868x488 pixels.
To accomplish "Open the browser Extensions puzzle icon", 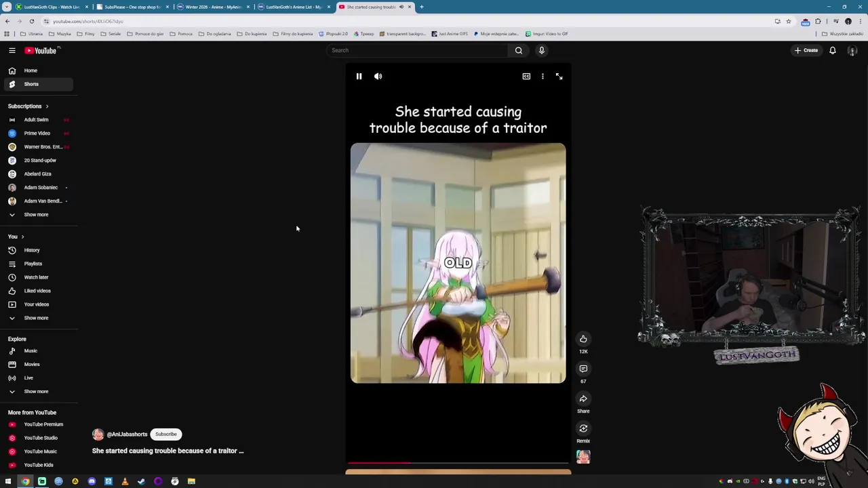I will 818,21.
